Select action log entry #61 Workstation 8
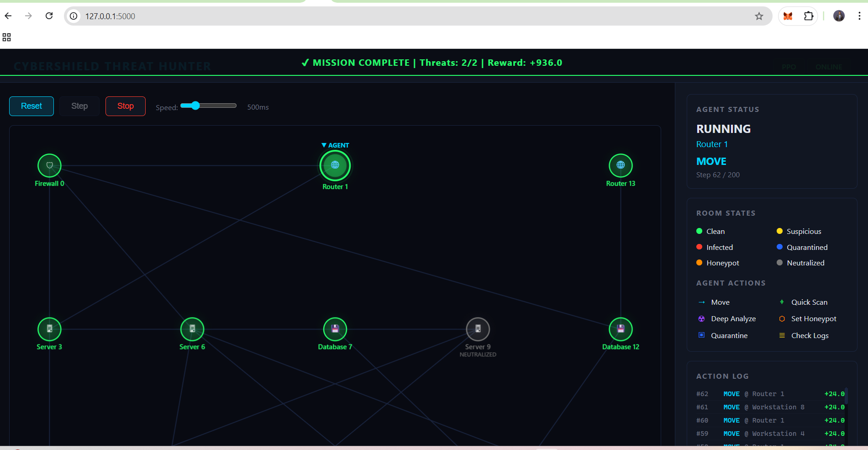Screen dimensions: 868x450 point(770,407)
